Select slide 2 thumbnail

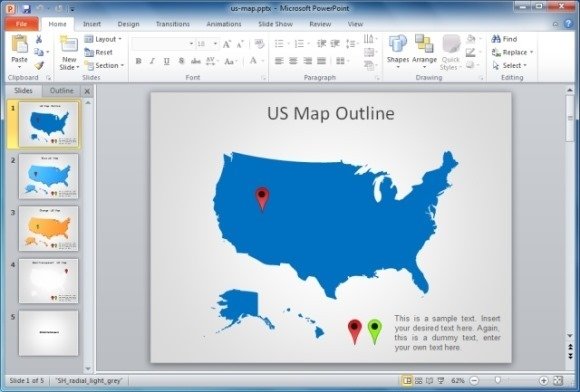click(x=48, y=176)
